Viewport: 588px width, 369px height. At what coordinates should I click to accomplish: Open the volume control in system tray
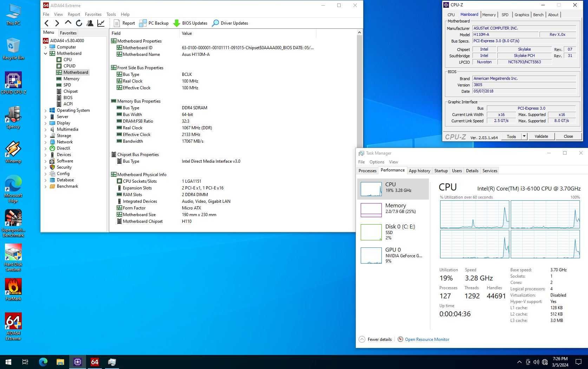click(x=536, y=362)
